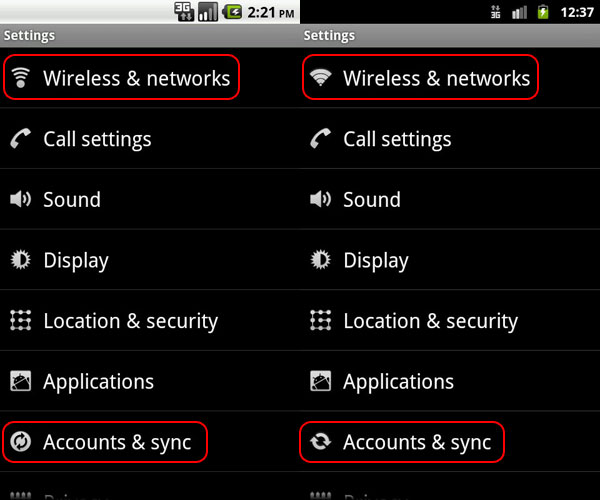The height and width of the screenshot is (500, 600).
Task: Click the sync icon on left screen
Action: [x=21, y=442]
